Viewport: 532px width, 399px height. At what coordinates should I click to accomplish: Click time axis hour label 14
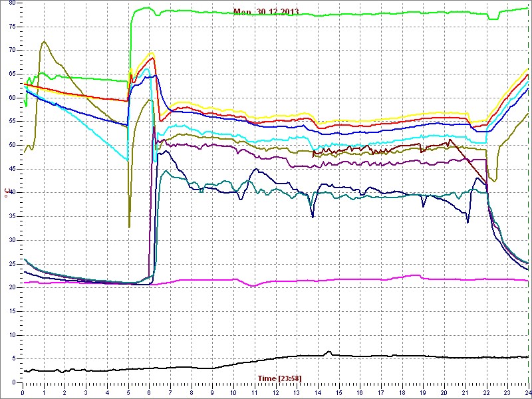coord(318,391)
